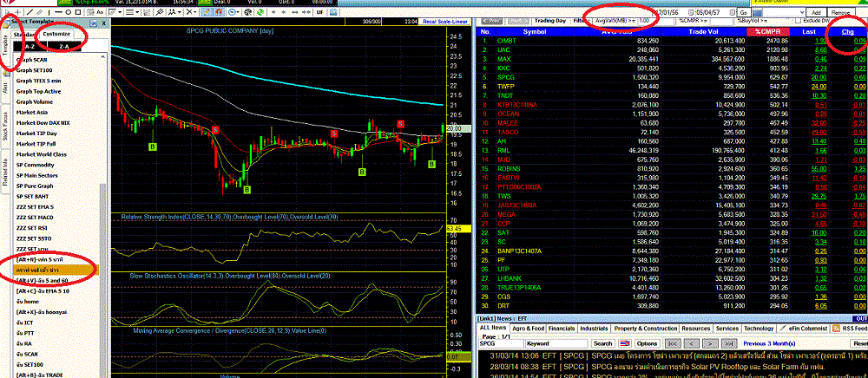The height and width of the screenshot is (378, 868).
Task: Open the Alert vertical side tab
Action: point(5,86)
